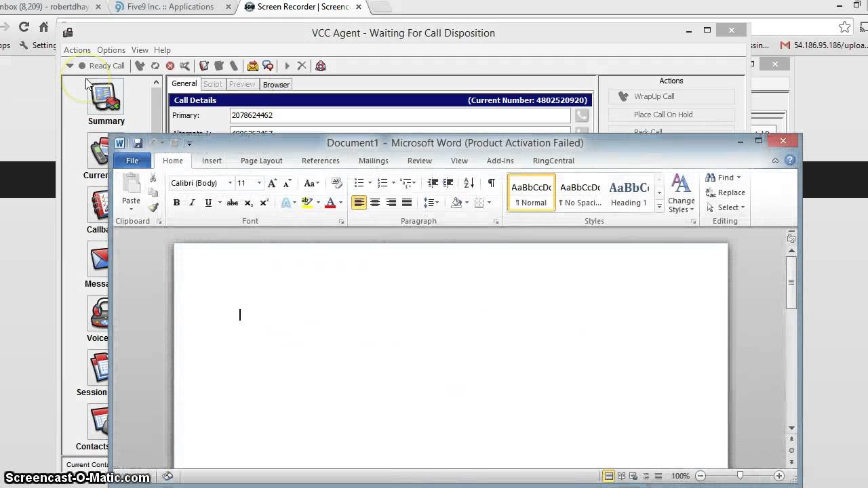Minimize the Word ribbon with the caret
The width and height of the screenshot is (868, 488).
tap(775, 161)
